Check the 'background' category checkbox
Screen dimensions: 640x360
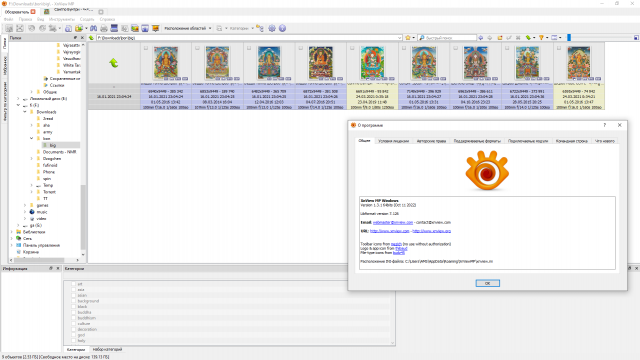tap(74, 301)
